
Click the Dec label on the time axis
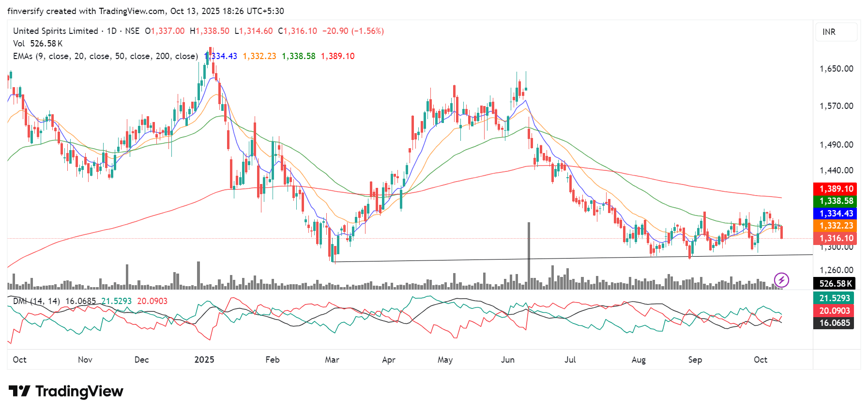pos(142,360)
